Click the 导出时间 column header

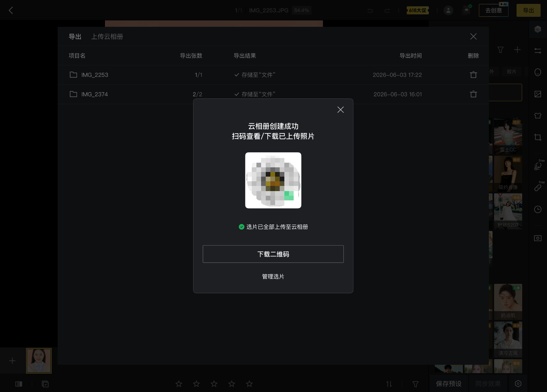[411, 56]
